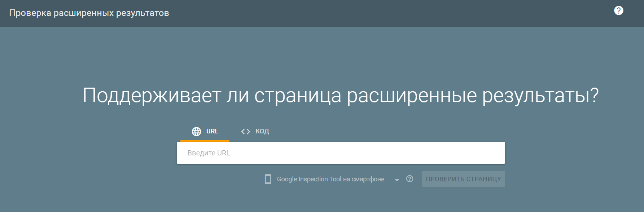Switch to the КОД tab
This screenshot has height=212, width=644.
(255, 132)
